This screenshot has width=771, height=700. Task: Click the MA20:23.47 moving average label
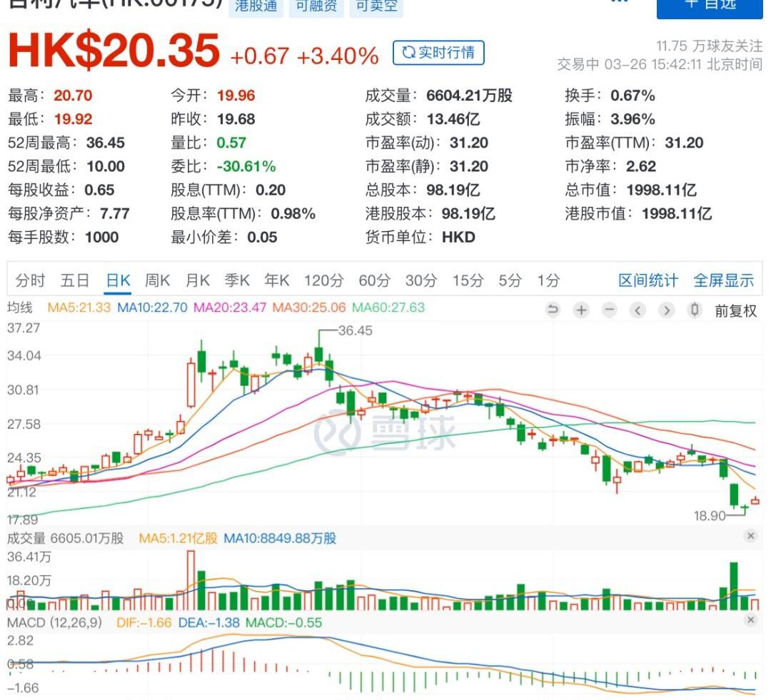[230, 308]
